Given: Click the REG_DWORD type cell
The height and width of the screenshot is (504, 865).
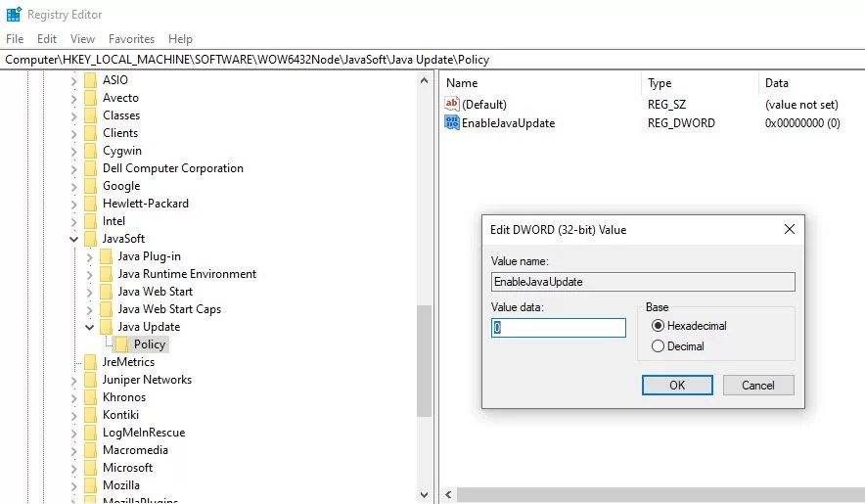Looking at the screenshot, I should 681,123.
